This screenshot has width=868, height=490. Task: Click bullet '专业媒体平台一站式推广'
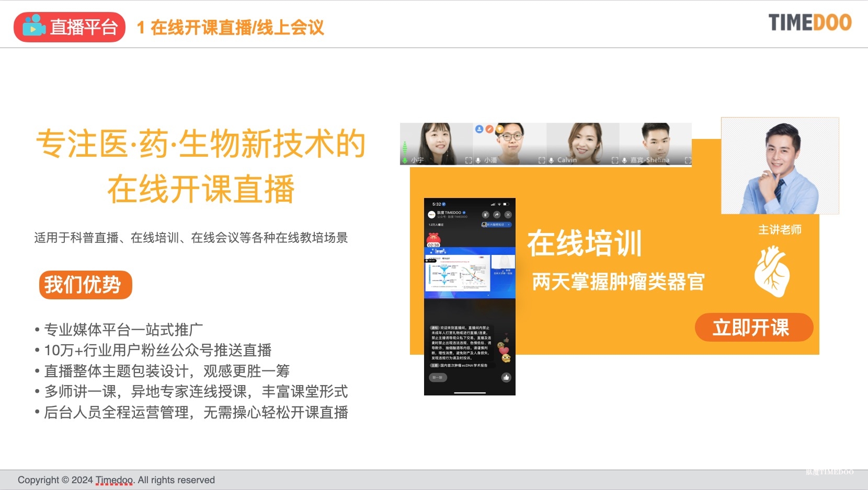(123, 330)
